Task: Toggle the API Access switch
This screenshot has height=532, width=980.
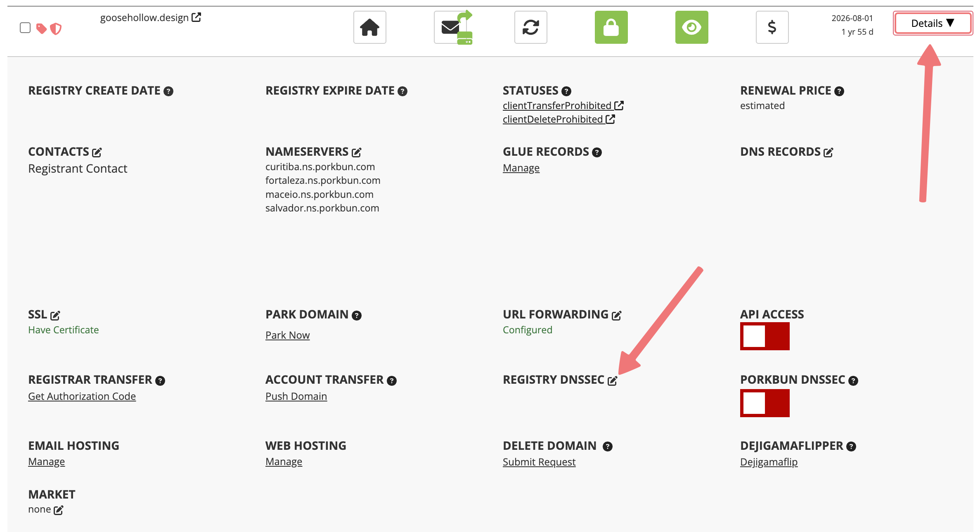Action: pyautogui.click(x=765, y=336)
